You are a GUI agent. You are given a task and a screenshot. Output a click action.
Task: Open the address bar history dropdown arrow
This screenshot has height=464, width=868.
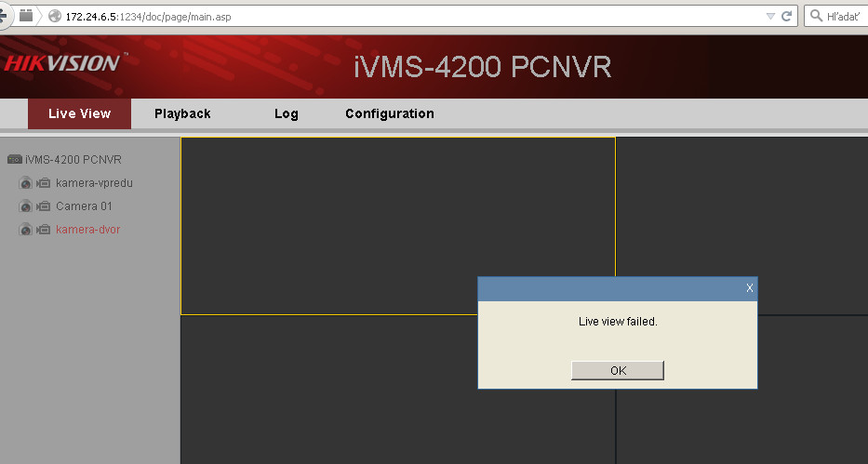[x=770, y=17]
